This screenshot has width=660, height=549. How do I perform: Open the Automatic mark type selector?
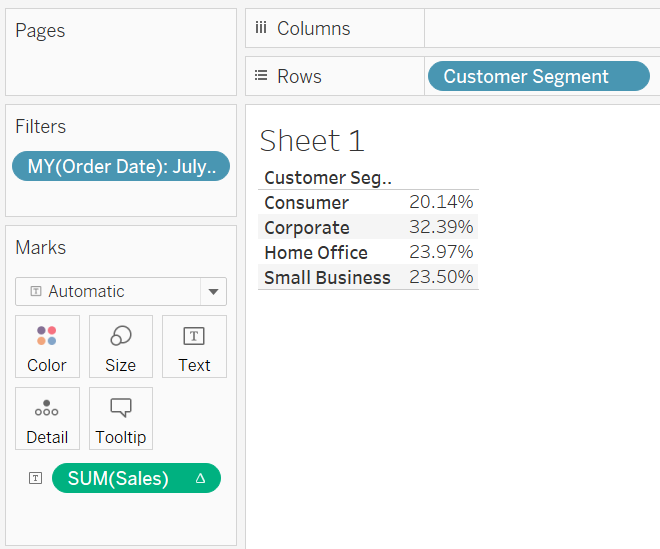coord(121,291)
